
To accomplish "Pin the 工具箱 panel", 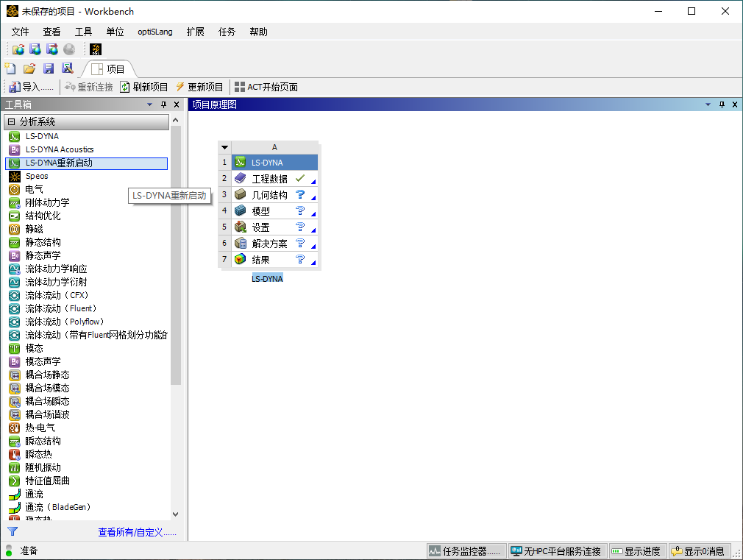I will [163, 104].
